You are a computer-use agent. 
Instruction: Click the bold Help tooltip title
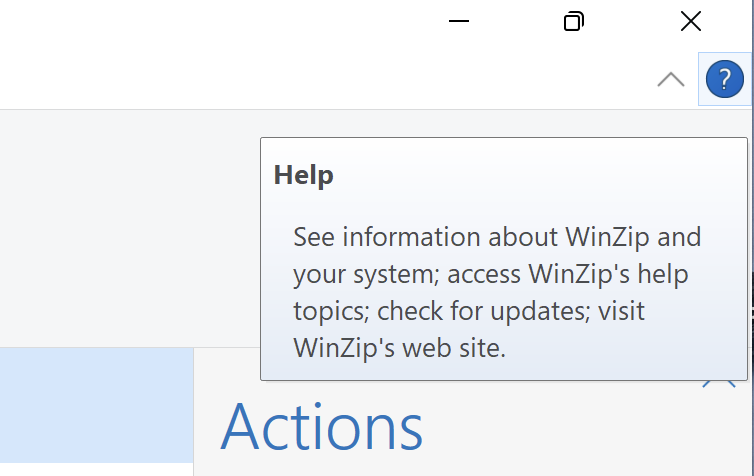303,175
